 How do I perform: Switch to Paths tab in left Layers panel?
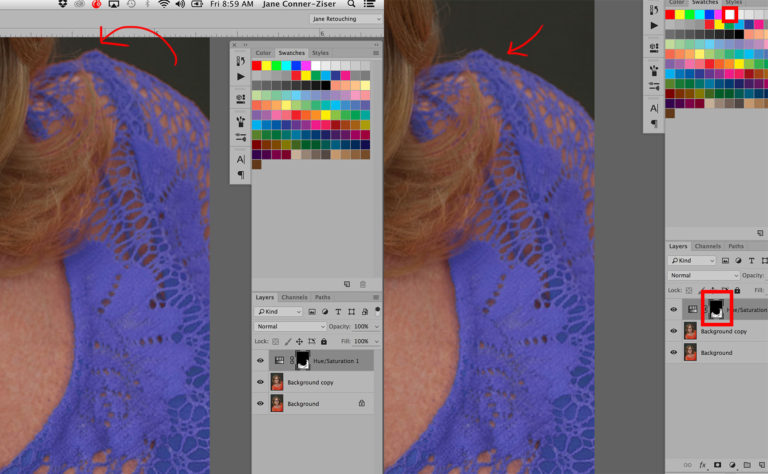coord(322,297)
